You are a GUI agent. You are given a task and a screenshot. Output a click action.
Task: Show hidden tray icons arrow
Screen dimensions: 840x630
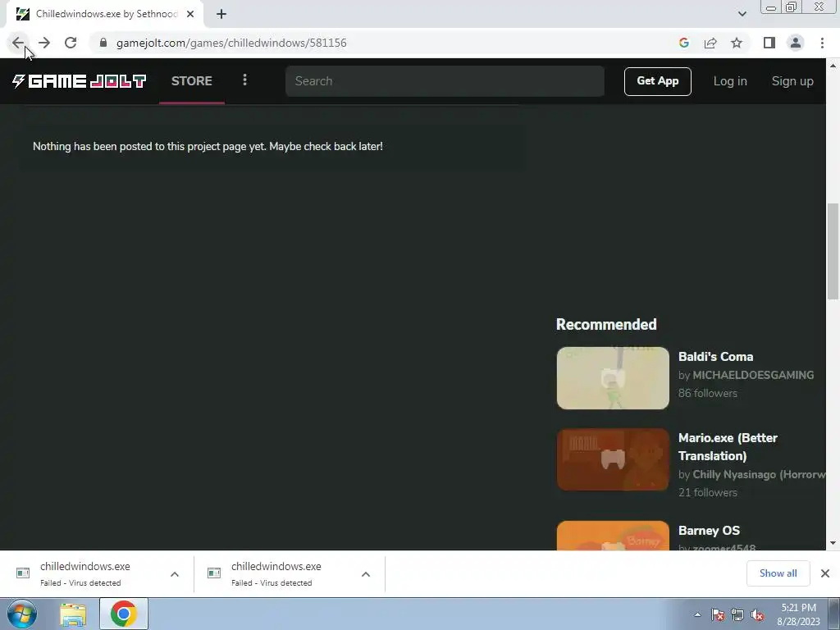(697, 614)
